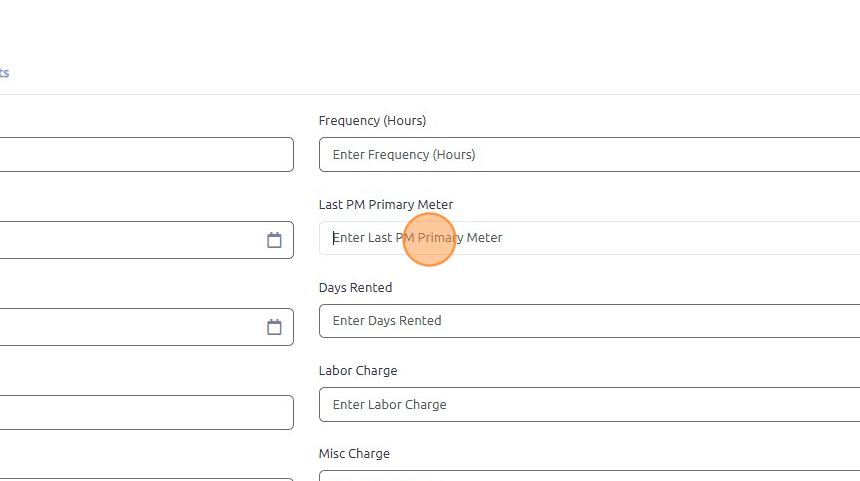Open calendar picker beside Last PM Primary Meter
This screenshot has height=481, width=860.
(x=274, y=240)
